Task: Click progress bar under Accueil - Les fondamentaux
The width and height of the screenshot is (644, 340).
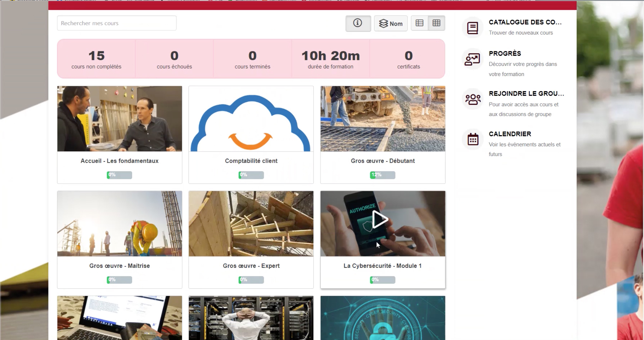Action: 119,175
